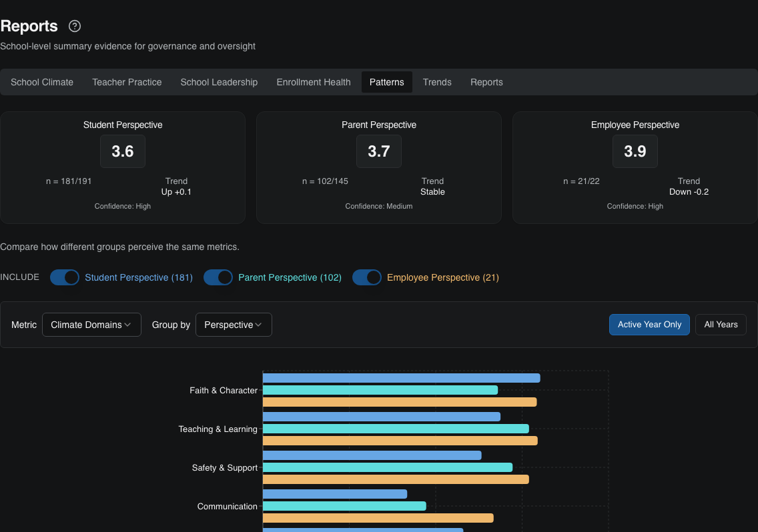
Task: Switch to the Trends tab
Action: [x=437, y=82]
